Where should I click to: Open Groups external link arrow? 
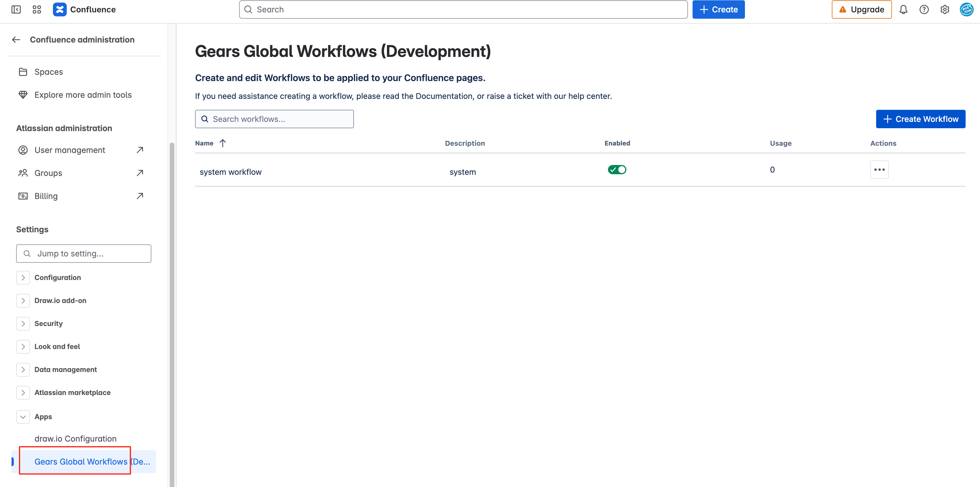[140, 172]
